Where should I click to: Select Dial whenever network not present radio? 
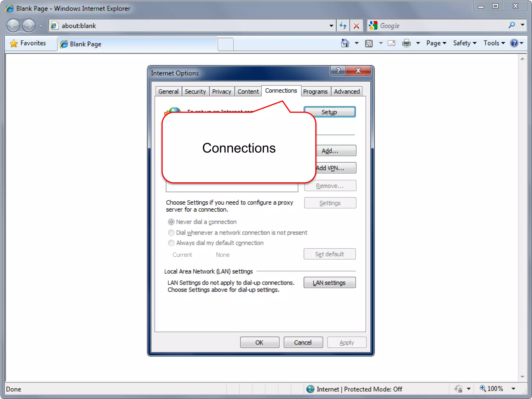click(x=171, y=232)
